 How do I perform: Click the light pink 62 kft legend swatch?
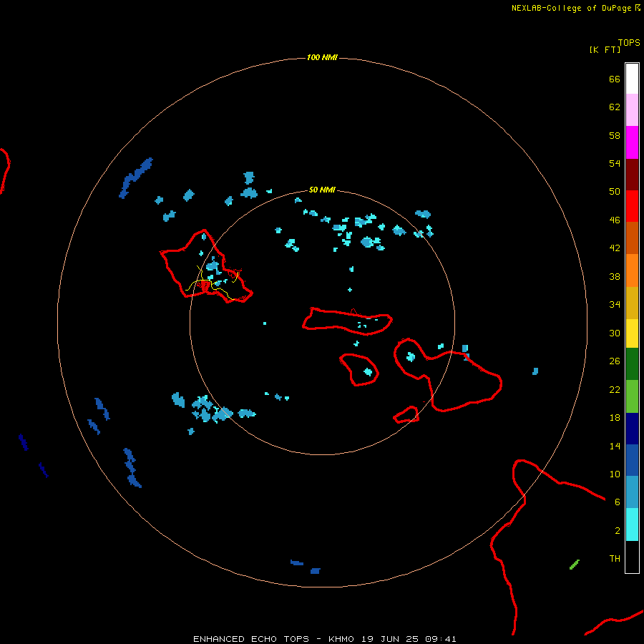[632, 110]
